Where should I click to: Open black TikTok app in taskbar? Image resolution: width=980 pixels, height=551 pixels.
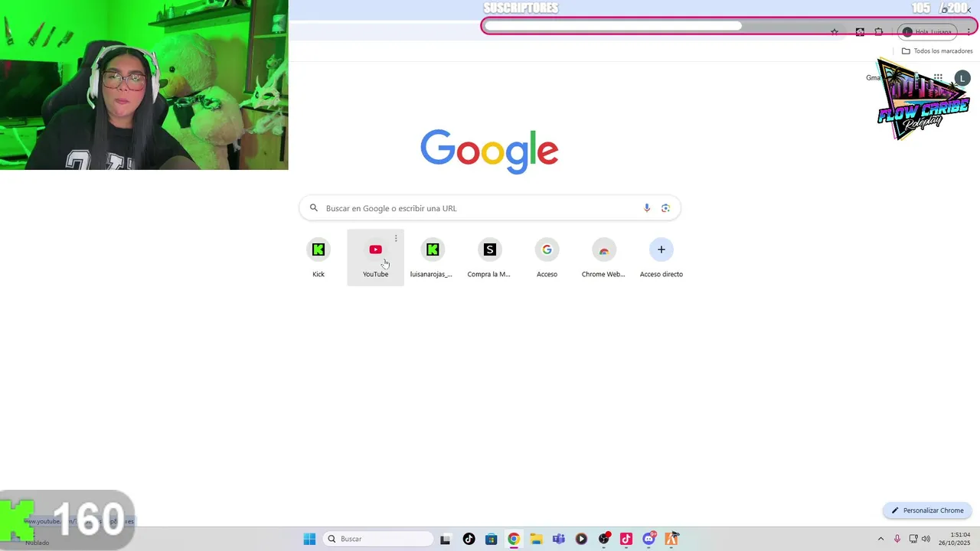469,539
